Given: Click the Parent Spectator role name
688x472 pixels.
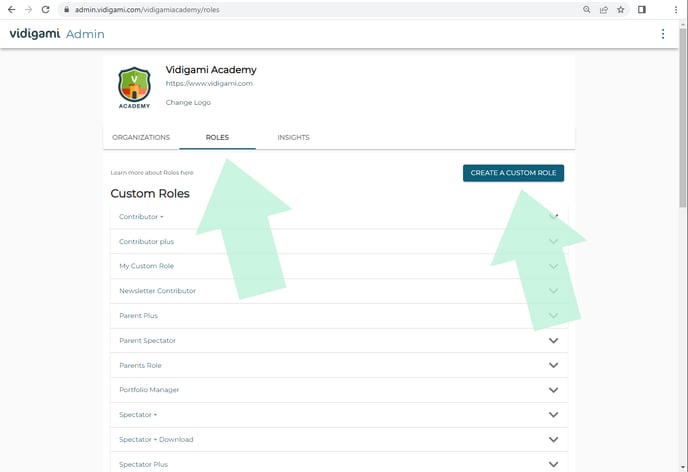Looking at the screenshot, I should pyautogui.click(x=147, y=340).
